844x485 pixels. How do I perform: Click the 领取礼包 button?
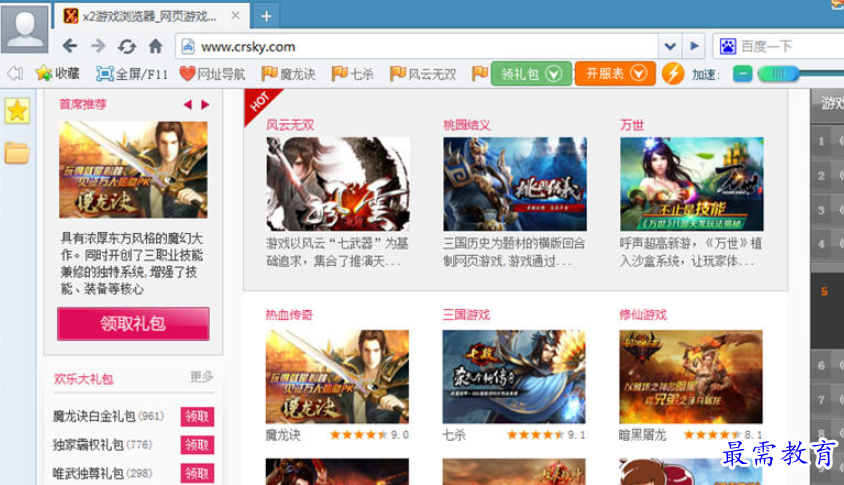point(133,324)
